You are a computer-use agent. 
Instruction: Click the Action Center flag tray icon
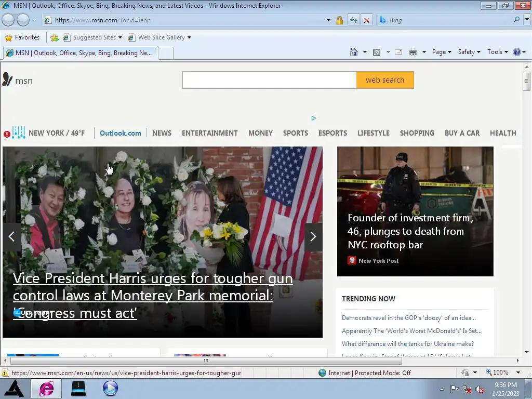click(x=454, y=389)
